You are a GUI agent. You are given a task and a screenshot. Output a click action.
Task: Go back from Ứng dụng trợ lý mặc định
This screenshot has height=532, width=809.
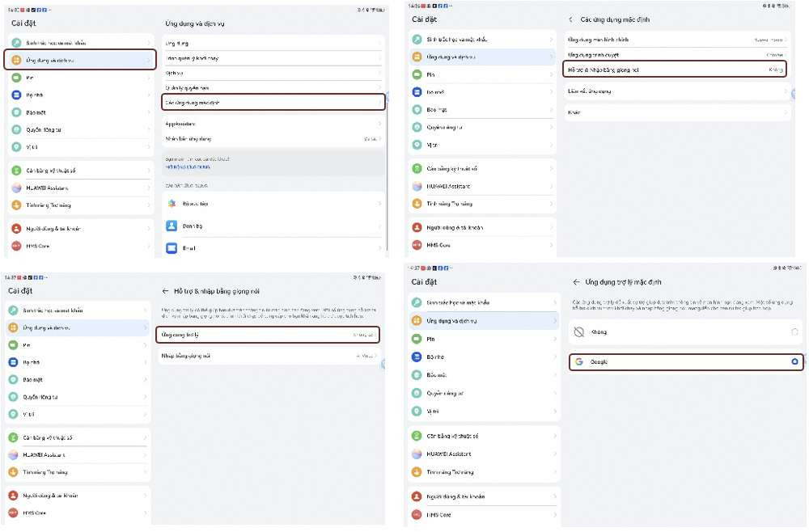576,282
